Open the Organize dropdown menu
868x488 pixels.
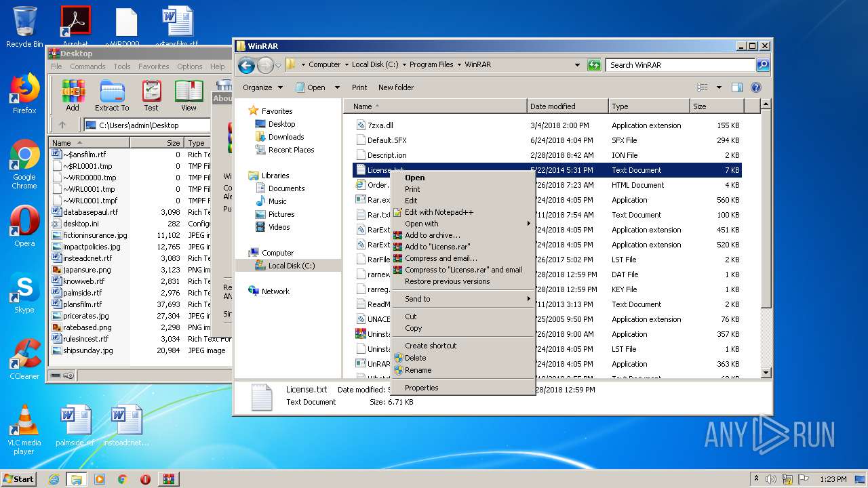262,87
